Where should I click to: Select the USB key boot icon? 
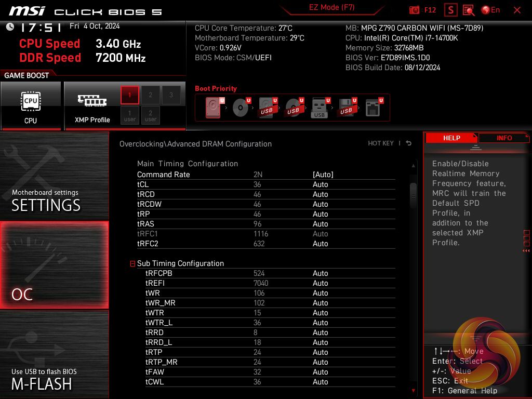click(x=320, y=108)
